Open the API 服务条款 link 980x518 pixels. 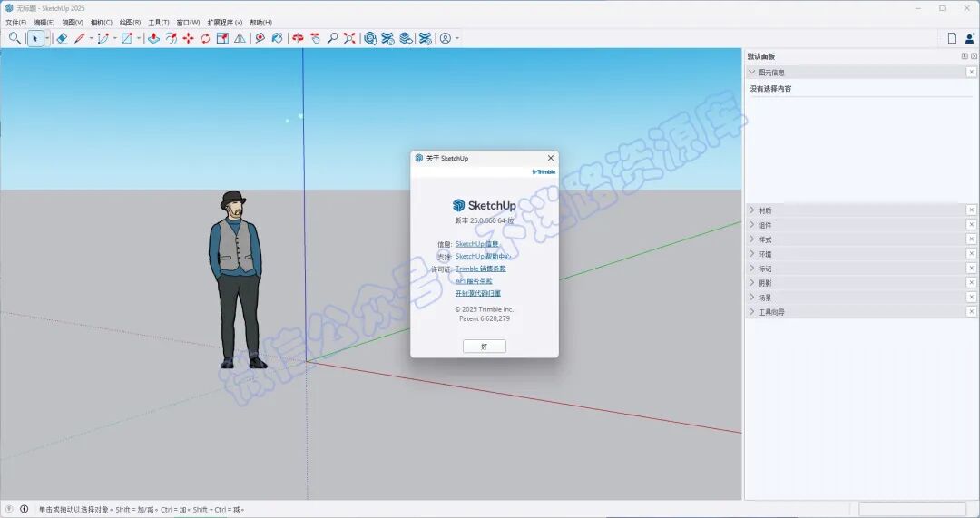tap(474, 281)
